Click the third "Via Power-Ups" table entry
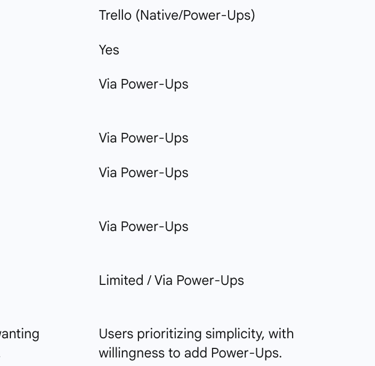Viewport: 375px width, 366px height. point(143,173)
